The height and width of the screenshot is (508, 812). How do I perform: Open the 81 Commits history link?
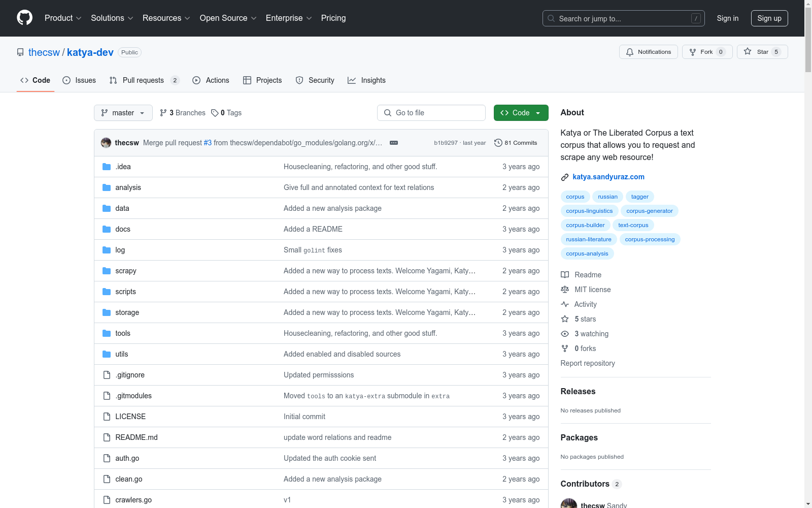516,143
